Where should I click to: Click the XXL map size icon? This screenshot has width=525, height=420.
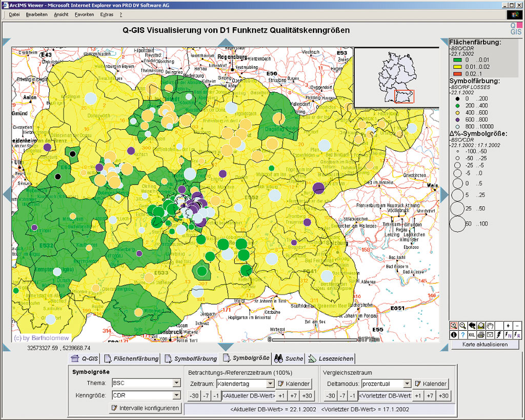[472, 335]
